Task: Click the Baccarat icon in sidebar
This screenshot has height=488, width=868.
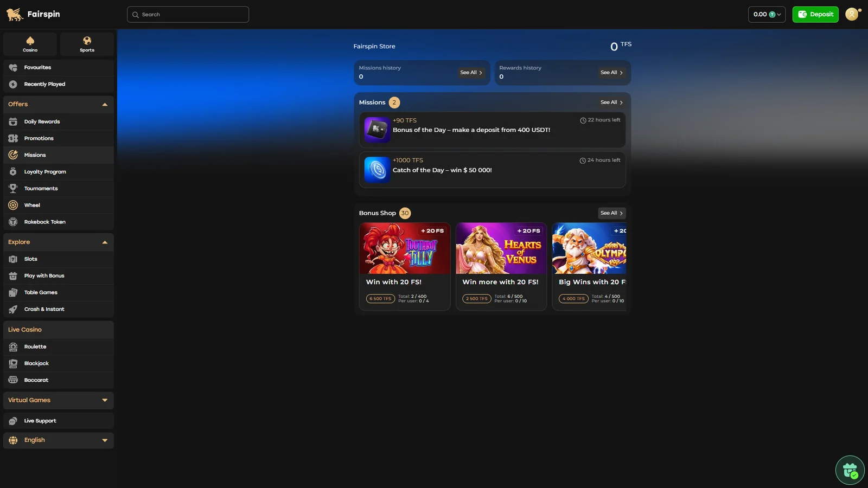Action: coord(13,381)
